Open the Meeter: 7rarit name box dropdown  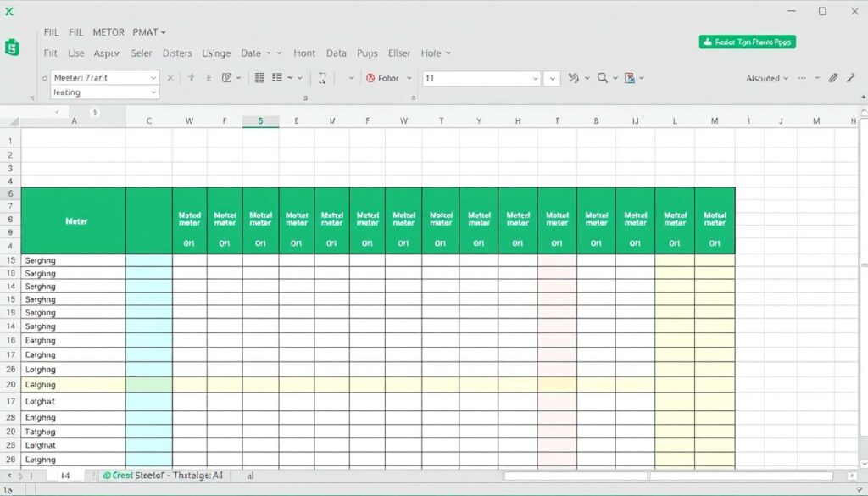pos(153,78)
